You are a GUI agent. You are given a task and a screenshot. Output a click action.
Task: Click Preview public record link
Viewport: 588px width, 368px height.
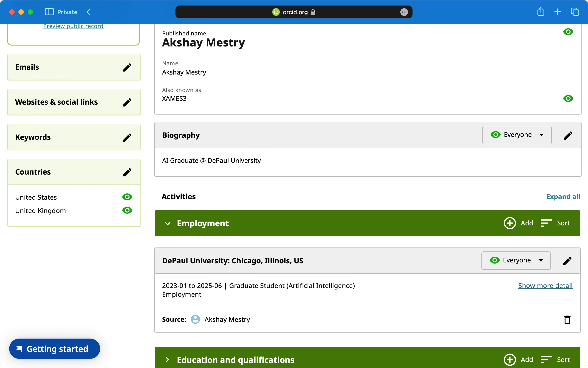click(73, 26)
